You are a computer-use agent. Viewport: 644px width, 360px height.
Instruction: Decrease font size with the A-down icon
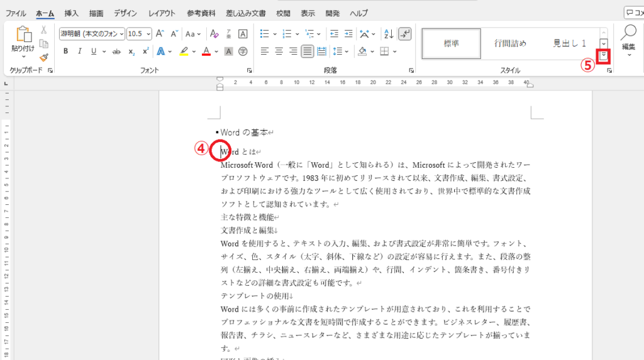(174, 34)
